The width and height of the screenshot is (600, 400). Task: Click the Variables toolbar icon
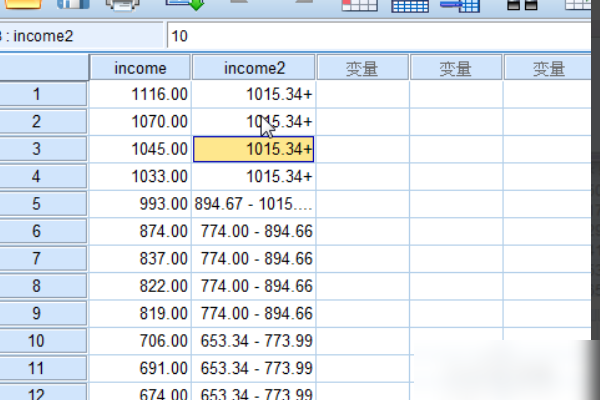click(460, 5)
